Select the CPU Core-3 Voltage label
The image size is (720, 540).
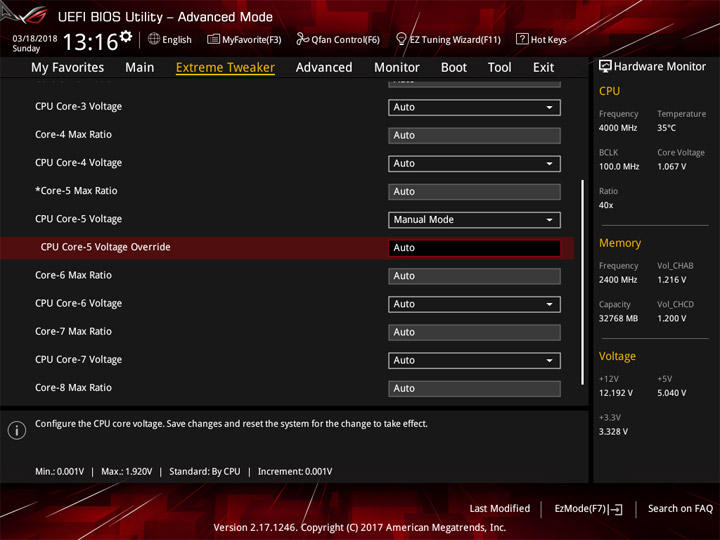[x=79, y=107]
